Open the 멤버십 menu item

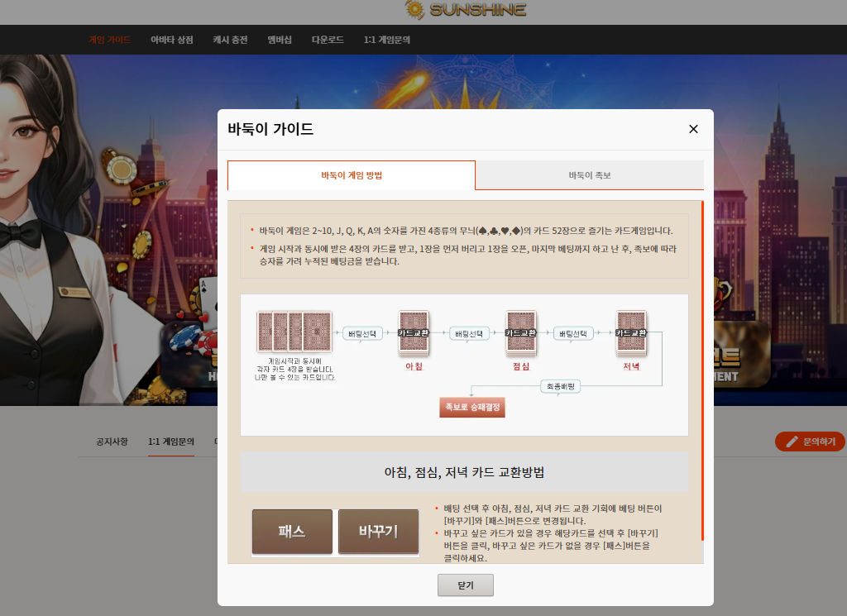(280, 40)
